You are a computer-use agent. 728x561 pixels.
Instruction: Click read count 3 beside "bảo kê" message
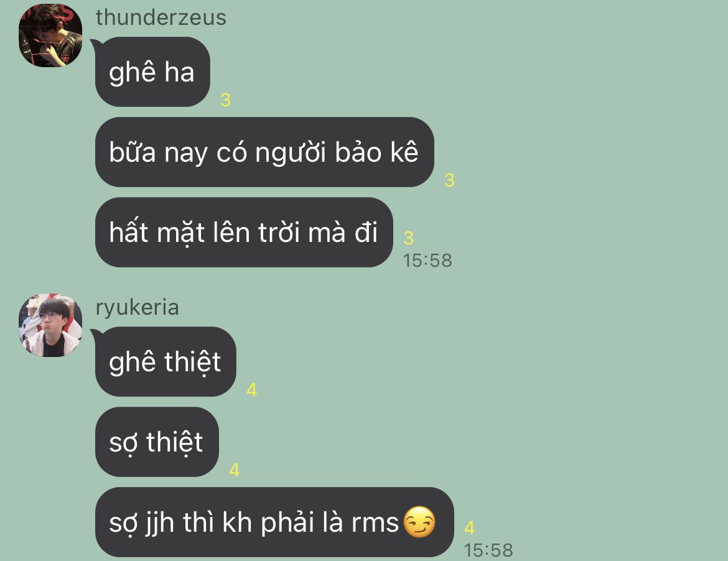[x=449, y=180]
